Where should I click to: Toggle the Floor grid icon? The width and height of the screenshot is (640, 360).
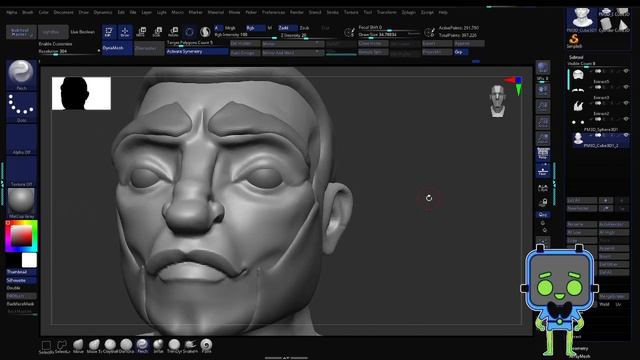[543, 171]
